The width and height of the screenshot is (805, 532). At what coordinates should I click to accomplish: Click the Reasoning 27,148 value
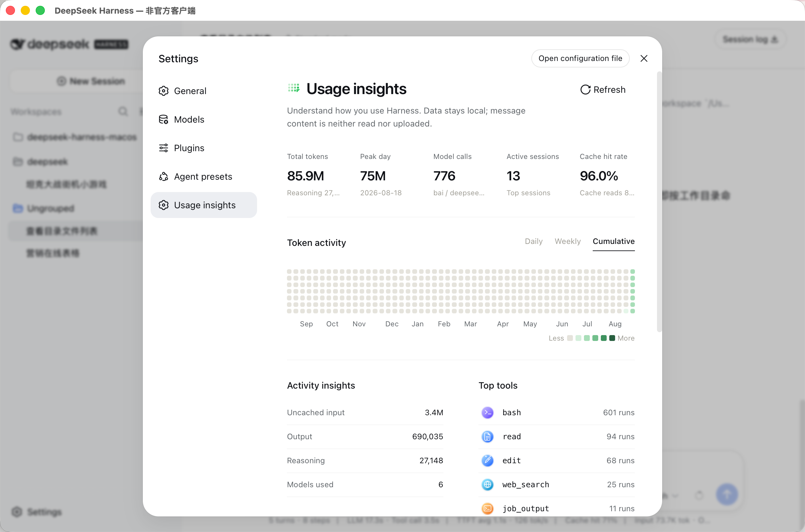pos(431,460)
